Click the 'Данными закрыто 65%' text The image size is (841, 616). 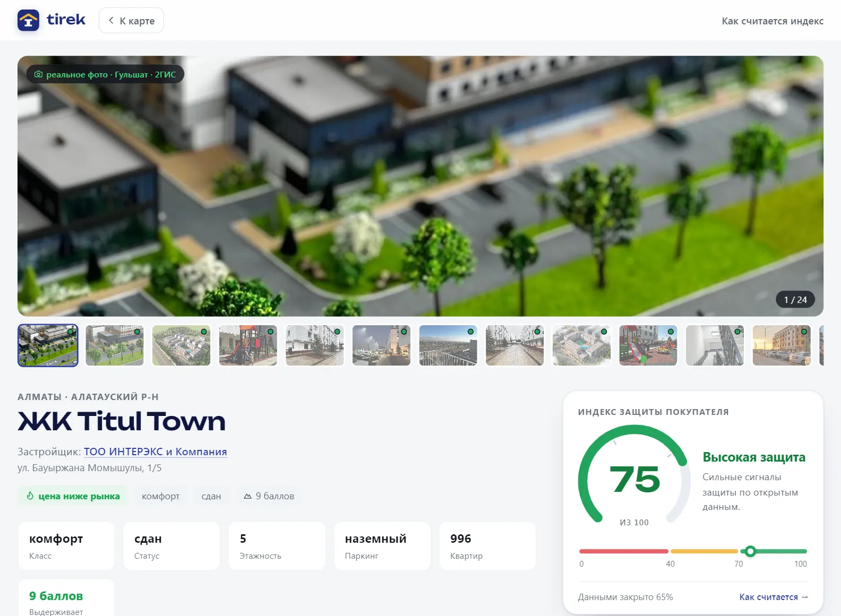[x=625, y=597]
